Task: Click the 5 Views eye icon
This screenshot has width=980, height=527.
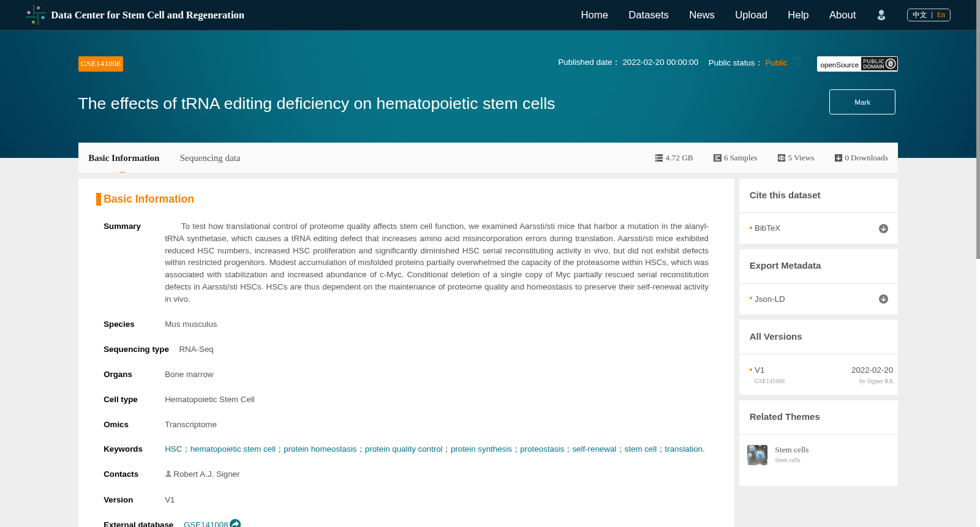Action: coord(782,158)
